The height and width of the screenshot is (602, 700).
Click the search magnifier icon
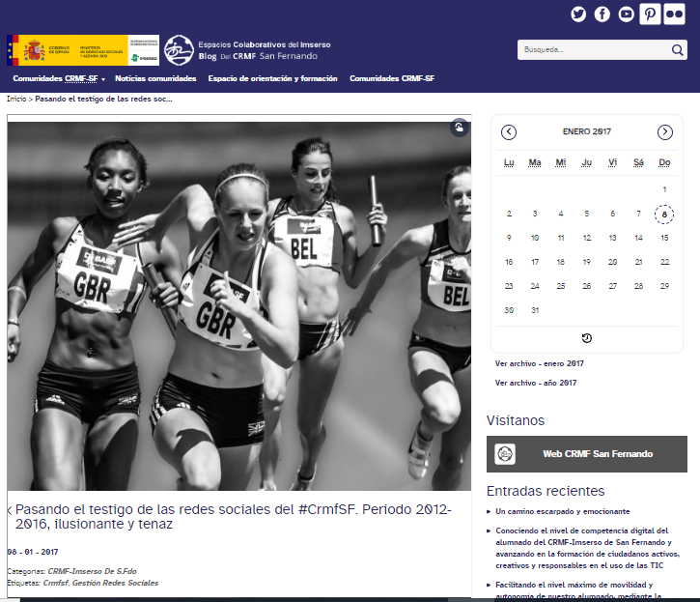pyautogui.click(x=678, y=50)
